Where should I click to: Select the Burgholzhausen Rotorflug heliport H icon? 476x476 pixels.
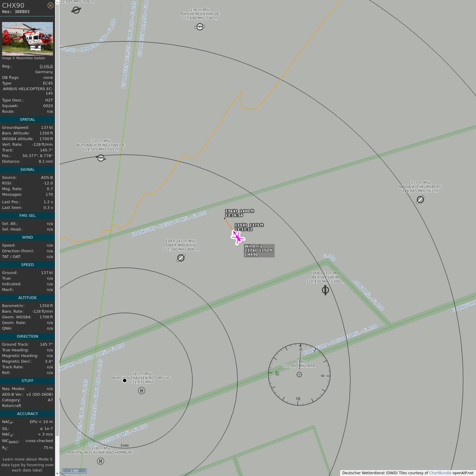141,391
